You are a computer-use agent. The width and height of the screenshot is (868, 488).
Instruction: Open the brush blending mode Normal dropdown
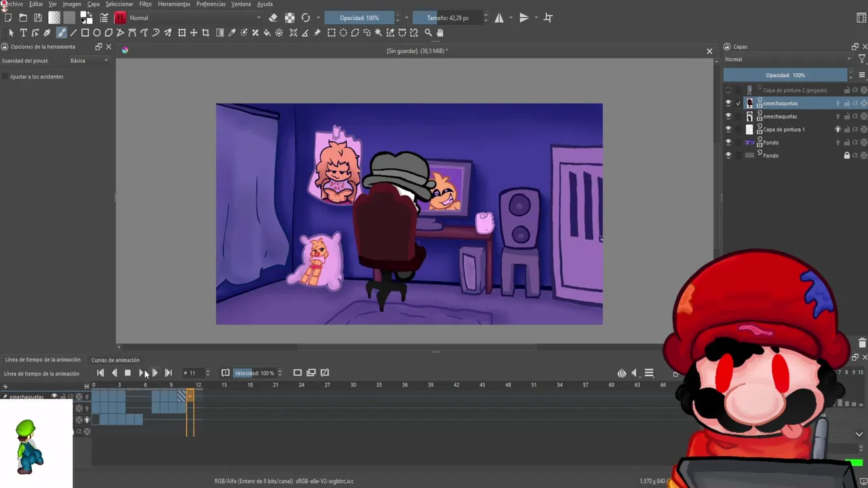coord(194,18)
